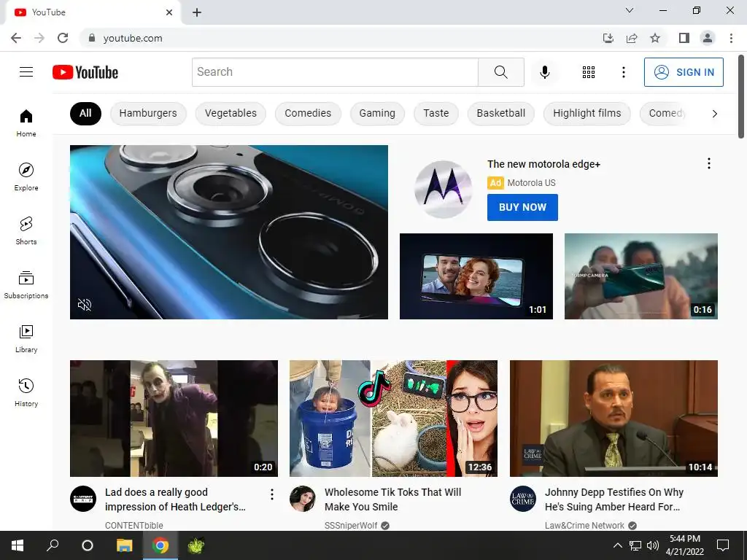Start voice search with microphone
Screen dimensions: 747x560
(544, 72)
